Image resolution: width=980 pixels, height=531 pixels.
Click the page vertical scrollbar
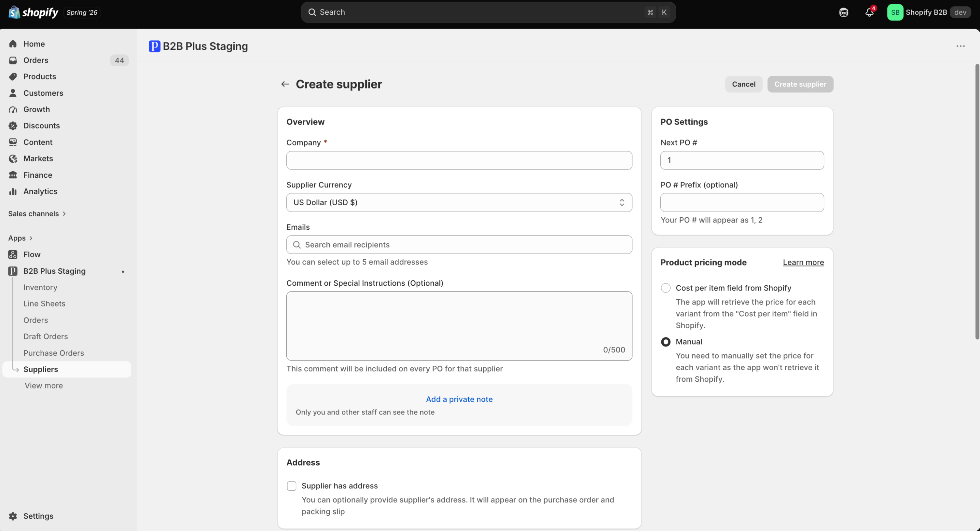click(977, 202)
